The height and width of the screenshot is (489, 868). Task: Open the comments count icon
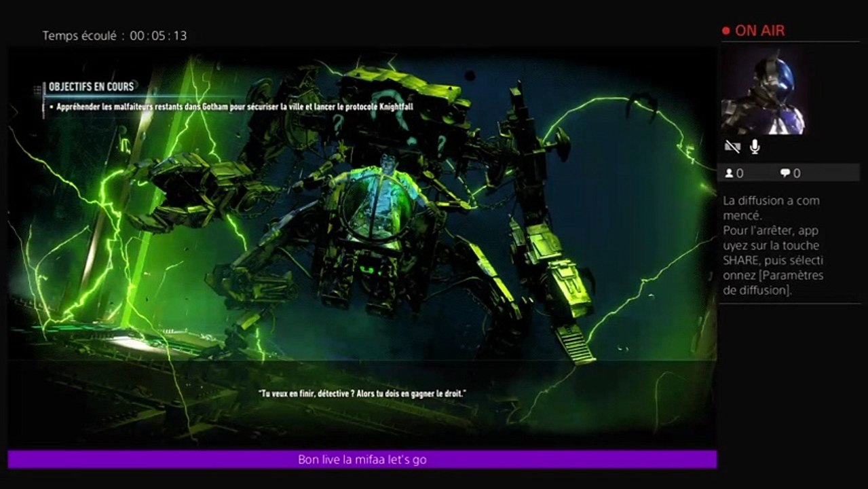[785, 173]
